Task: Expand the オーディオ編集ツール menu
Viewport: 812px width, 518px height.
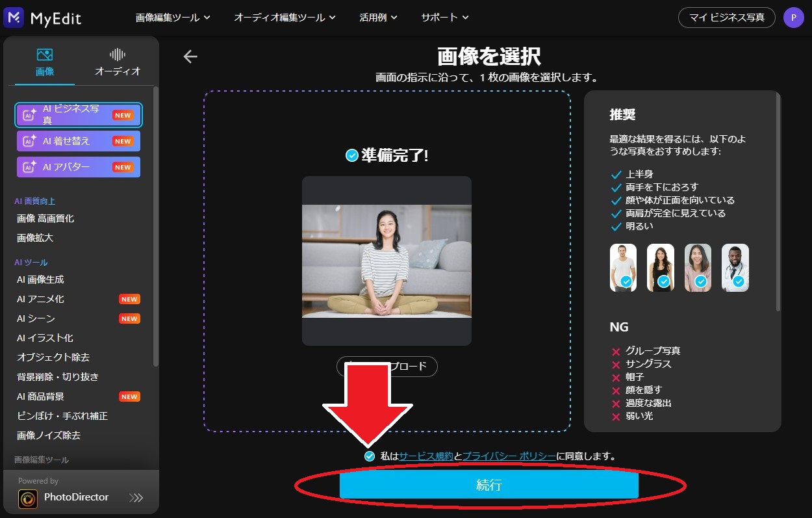Action: [x=285, y=18]
